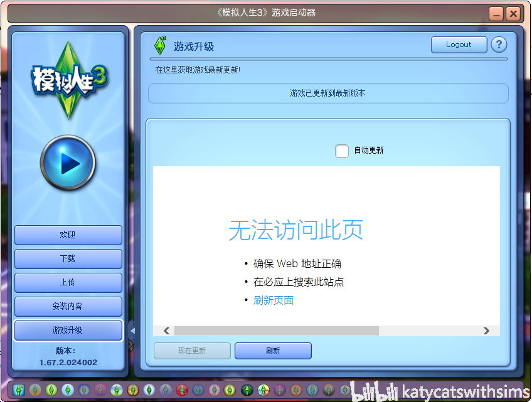Click the green plumbob icon beside 游戏升级 header
The image size is (532, 402).
[x=160, y=45]
